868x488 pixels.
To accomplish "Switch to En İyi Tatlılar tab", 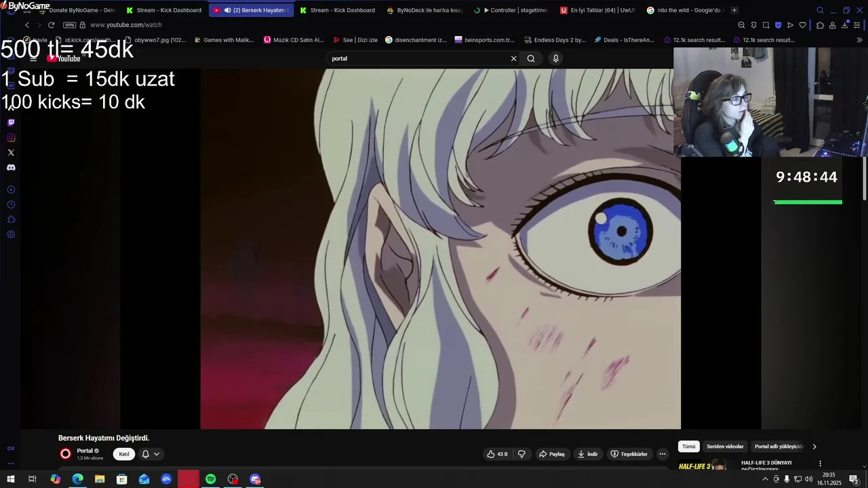I will [x=597, y=10].
